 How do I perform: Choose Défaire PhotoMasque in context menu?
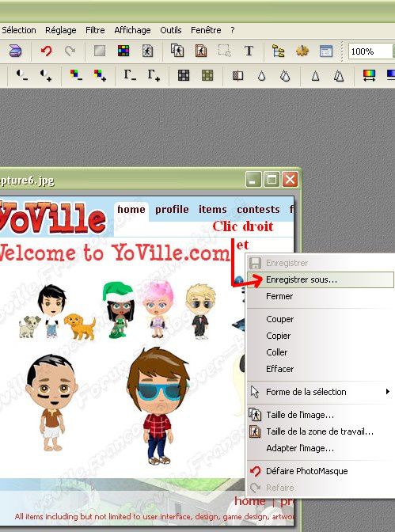tap(307, 471)
